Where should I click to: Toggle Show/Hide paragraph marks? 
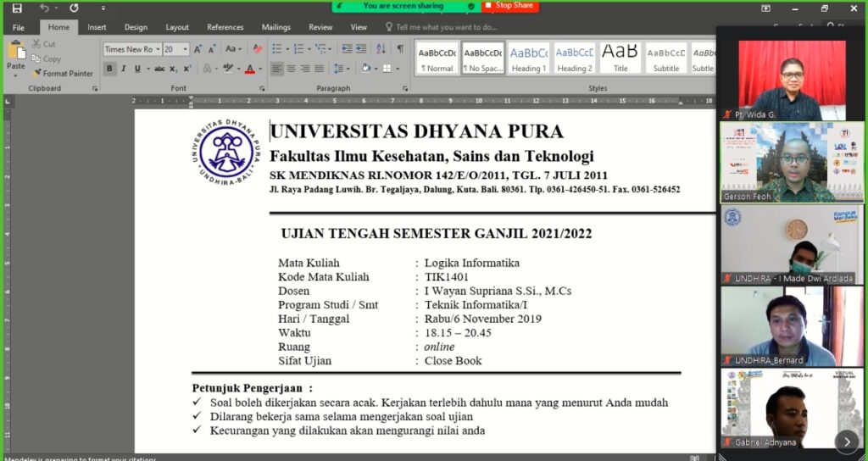coord(400,49)
